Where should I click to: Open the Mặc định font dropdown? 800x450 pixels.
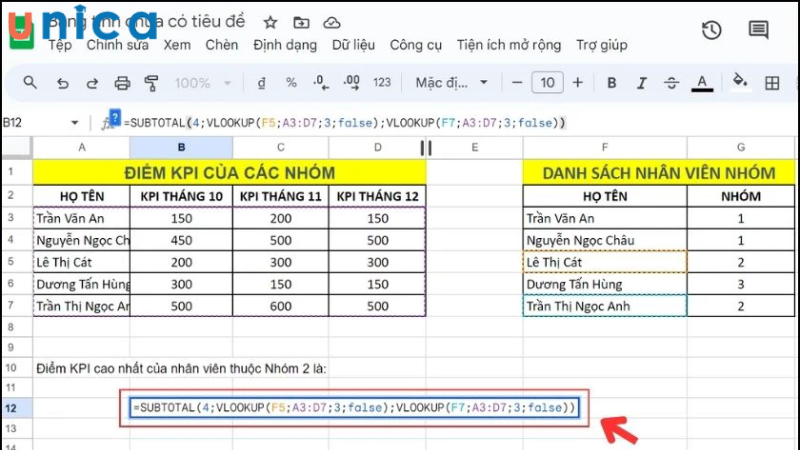(452, 83)
